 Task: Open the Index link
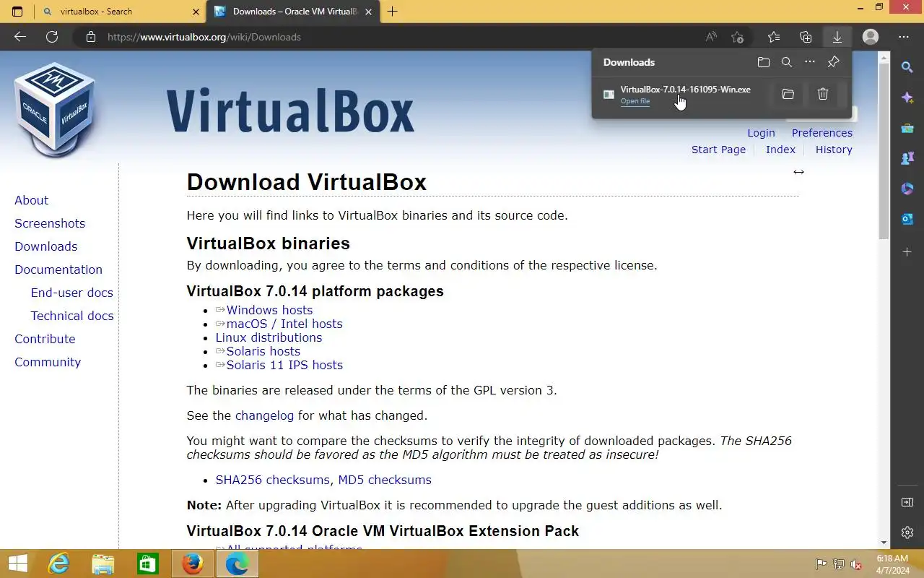pos(780,150)
